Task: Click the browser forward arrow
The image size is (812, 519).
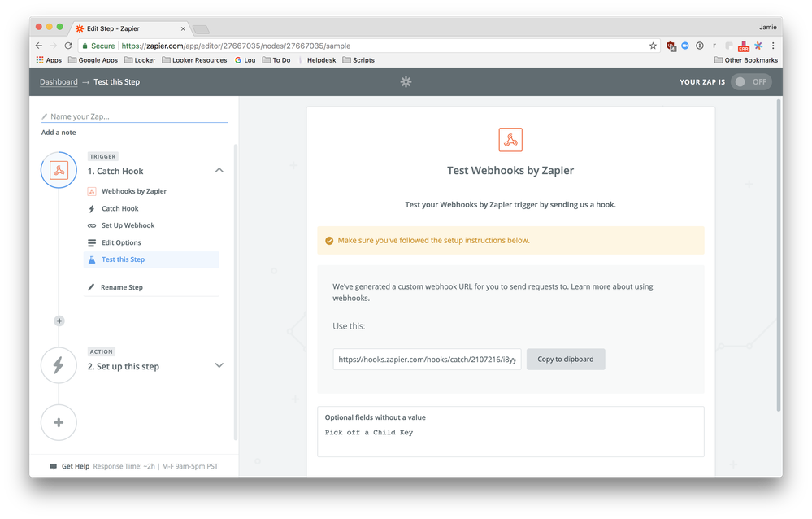Action: click(54, 46)
